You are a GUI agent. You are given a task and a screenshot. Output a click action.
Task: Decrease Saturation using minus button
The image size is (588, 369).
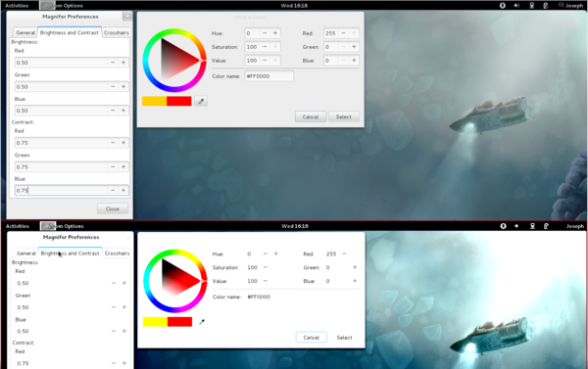[x=265, y=47]
